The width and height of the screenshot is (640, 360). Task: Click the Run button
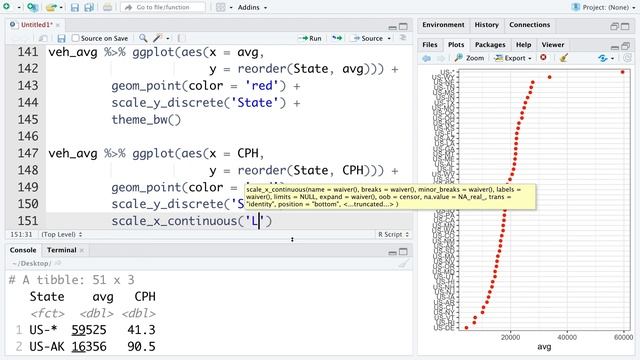[x=310, y=38]
